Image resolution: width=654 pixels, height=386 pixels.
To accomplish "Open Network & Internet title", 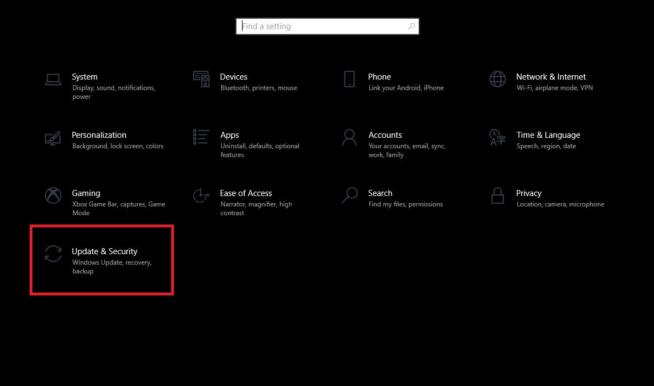I will 551,77.
